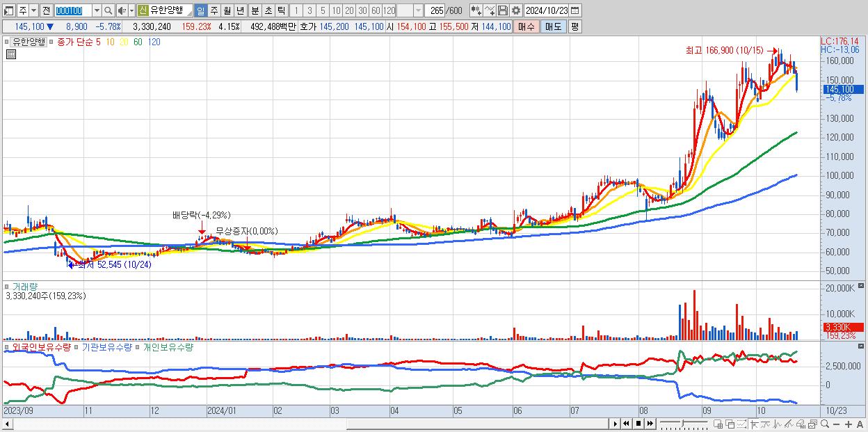Image resolution: width=868 pixels, height=432 pixels.
Task: Click the dotted chart region icon
Action: pyautogui.click(x=741, y=424)
